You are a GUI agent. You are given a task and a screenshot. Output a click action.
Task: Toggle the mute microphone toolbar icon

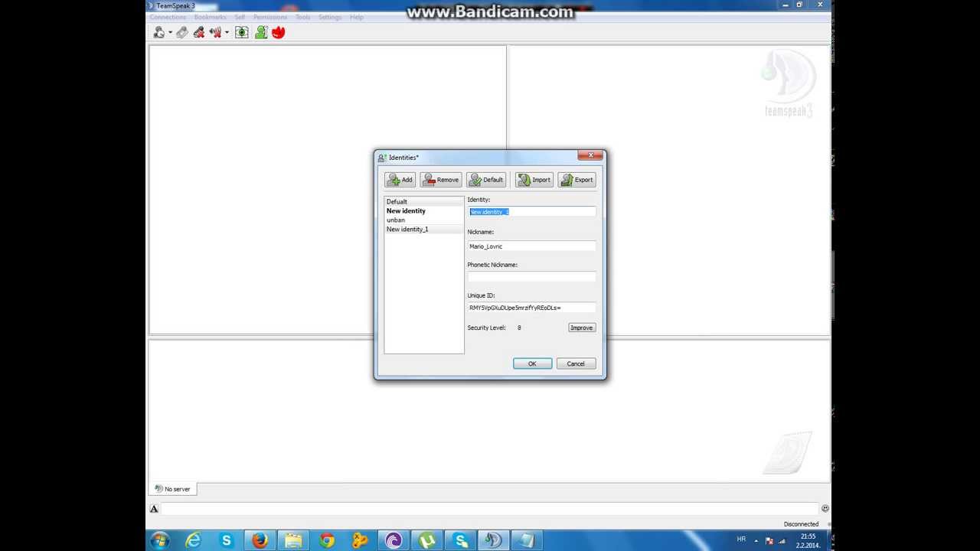click(199, 32)
